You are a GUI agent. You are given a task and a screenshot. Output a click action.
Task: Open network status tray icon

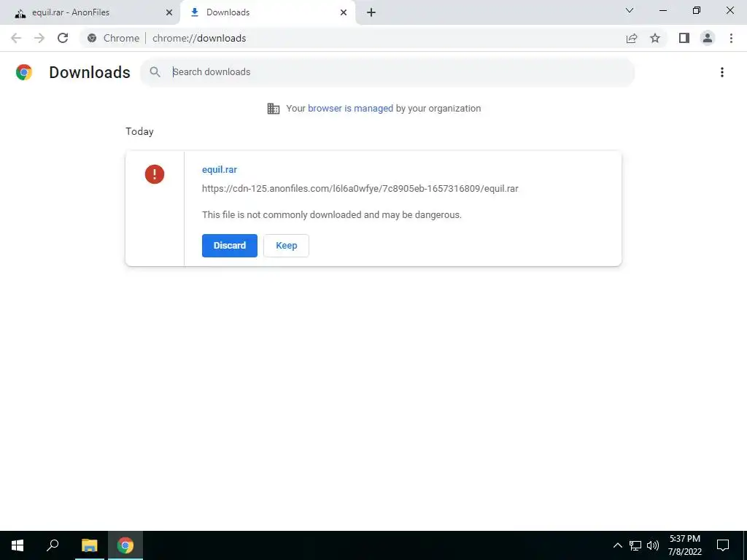coord(635,545)
